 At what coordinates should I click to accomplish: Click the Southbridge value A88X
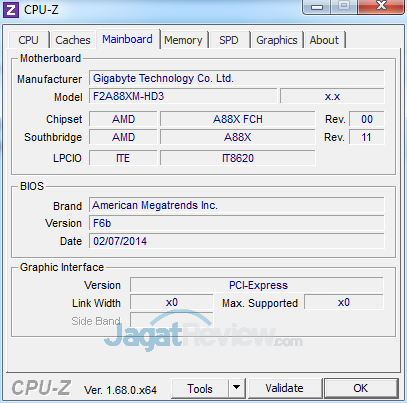click(x=238, y=137)
